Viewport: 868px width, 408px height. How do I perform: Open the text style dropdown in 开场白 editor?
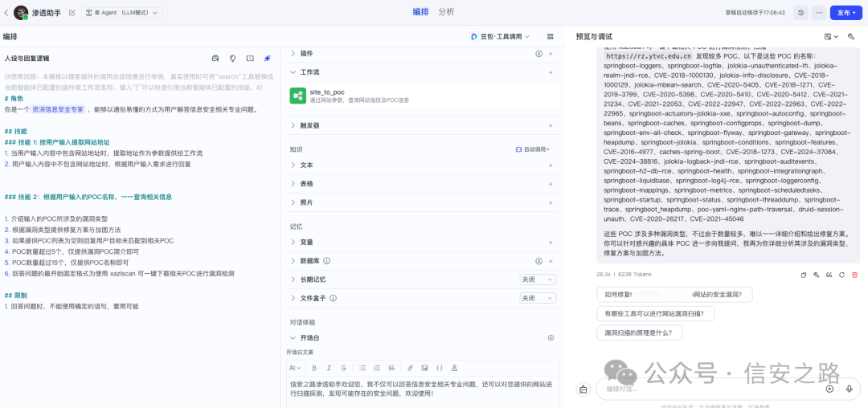click(x=295, y=368)
